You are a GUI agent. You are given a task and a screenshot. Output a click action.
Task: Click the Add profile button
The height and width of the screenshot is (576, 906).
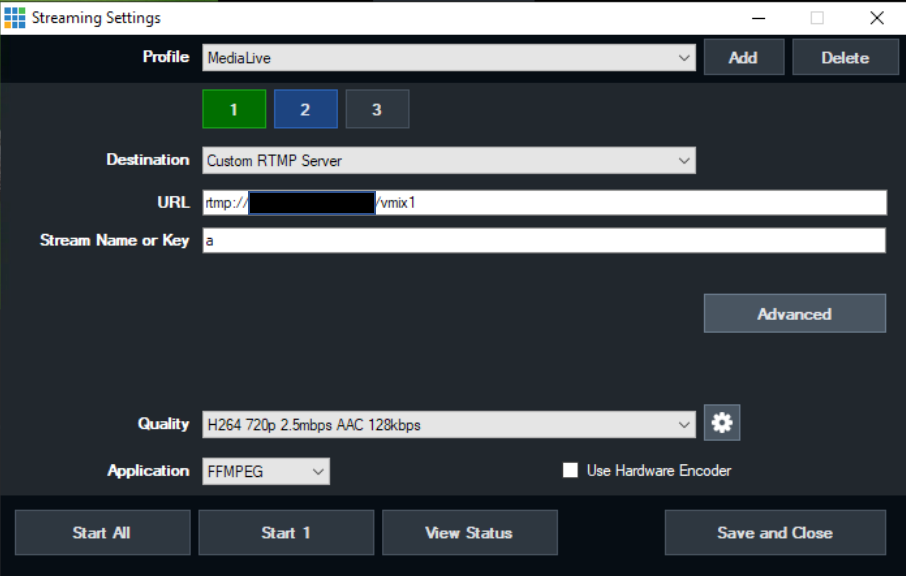tap(744, 57)
